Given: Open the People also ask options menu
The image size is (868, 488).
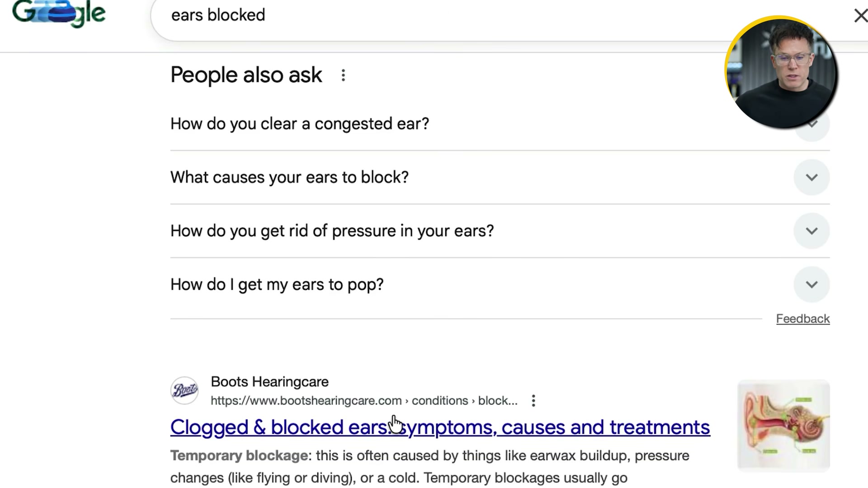Looking at the screenshot, I should tap(344, 75).
